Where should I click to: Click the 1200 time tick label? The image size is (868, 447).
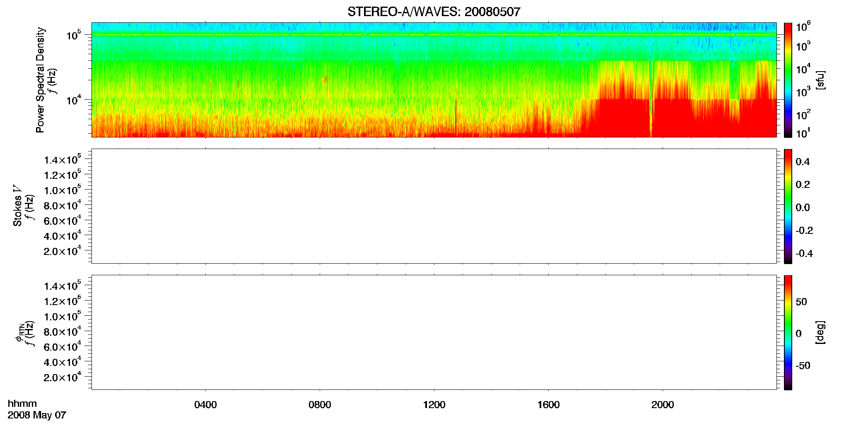coord(434,404)
